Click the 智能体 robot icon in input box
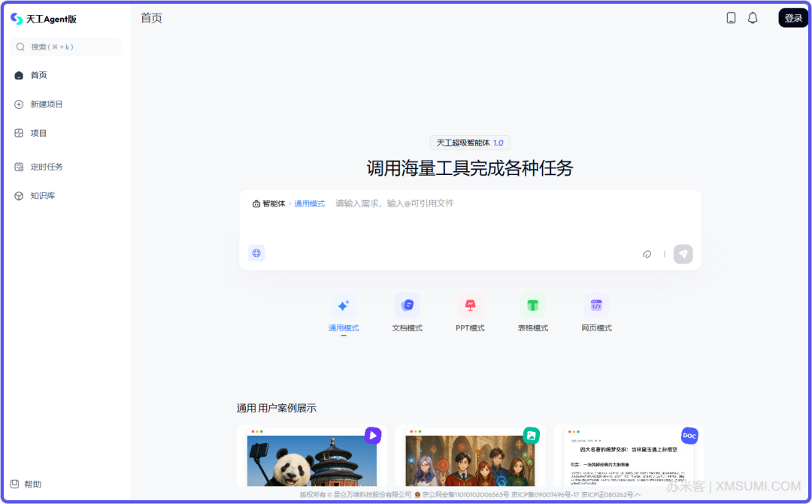 click(256, 204)
